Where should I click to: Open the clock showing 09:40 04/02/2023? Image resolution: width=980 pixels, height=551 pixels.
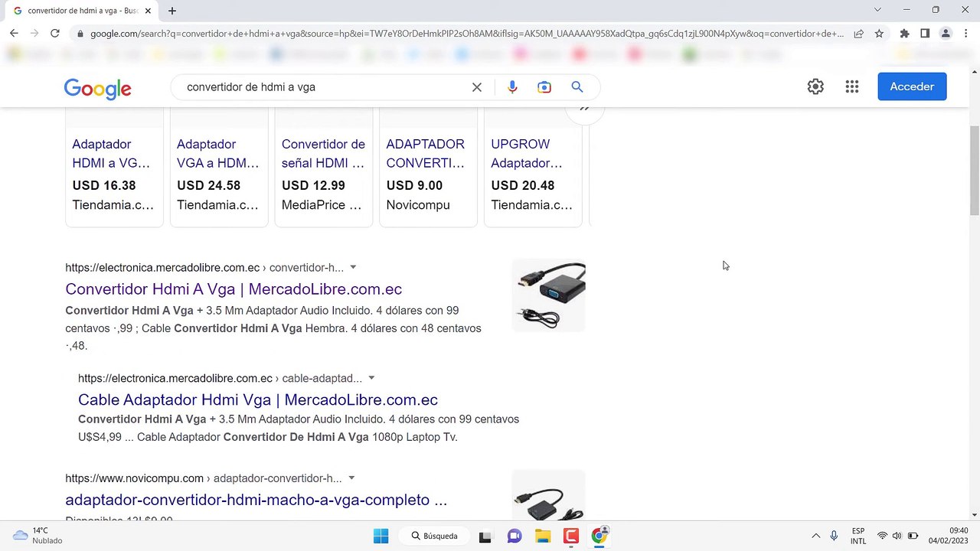pos(948,536)
